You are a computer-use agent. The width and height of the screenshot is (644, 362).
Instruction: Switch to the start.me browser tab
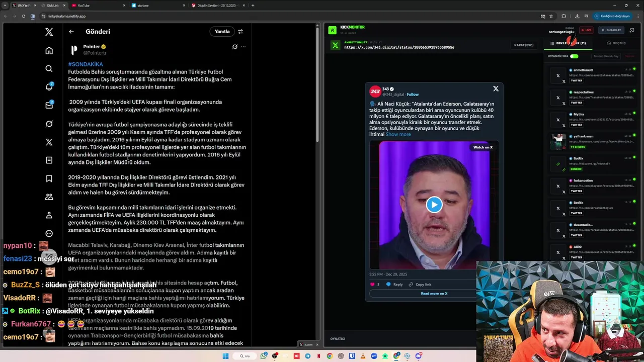point(157,5)
